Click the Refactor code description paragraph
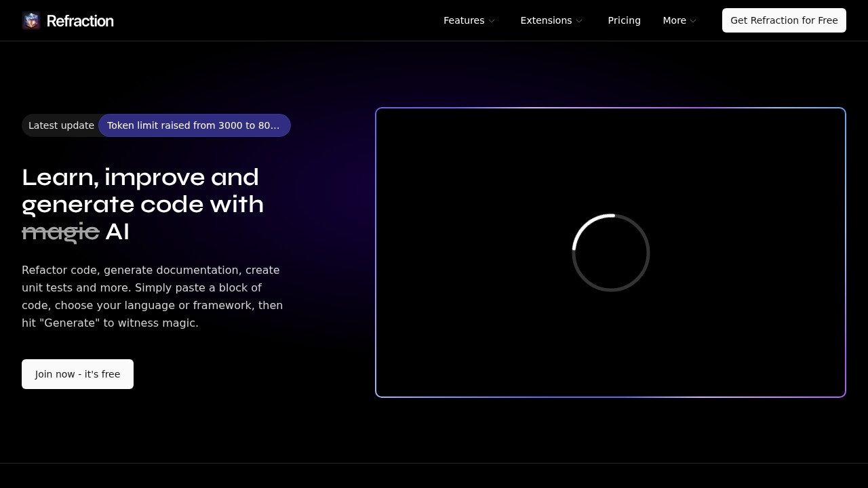This screenshot has width=868, height=488. click(x=153, y=296)
